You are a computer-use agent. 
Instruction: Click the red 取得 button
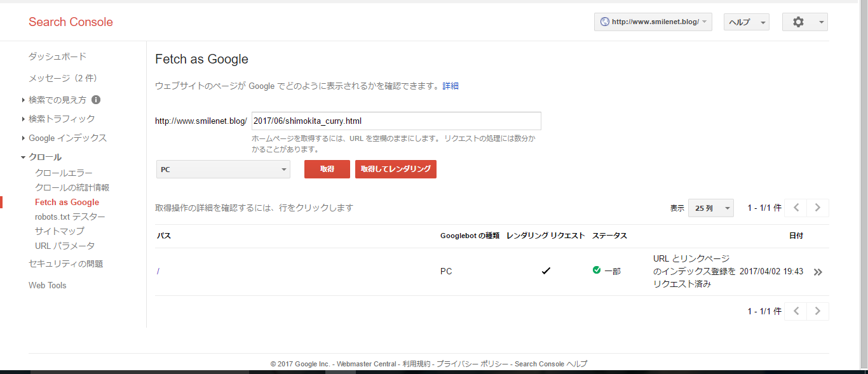[327, 169]
